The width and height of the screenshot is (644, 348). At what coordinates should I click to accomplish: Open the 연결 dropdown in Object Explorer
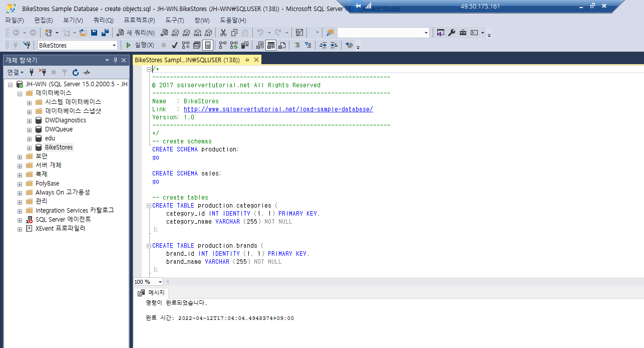pos(16,72)
